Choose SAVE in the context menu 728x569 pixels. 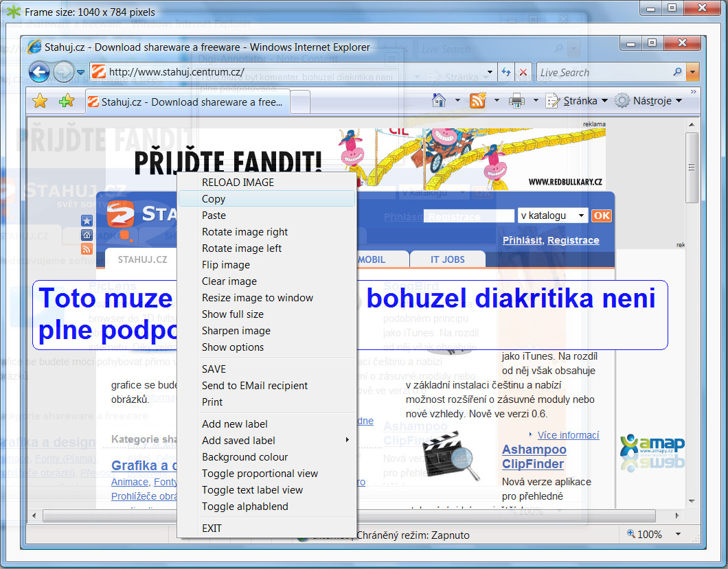266,369
